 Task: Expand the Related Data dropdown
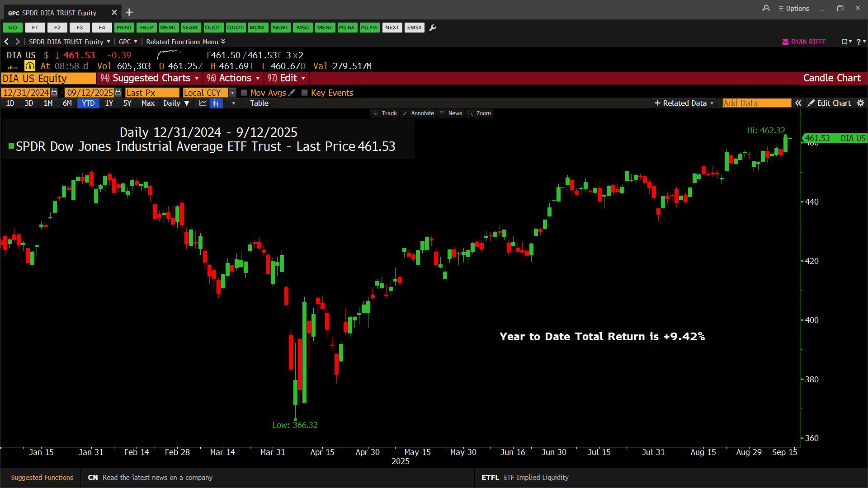click(x=684, y=103)
